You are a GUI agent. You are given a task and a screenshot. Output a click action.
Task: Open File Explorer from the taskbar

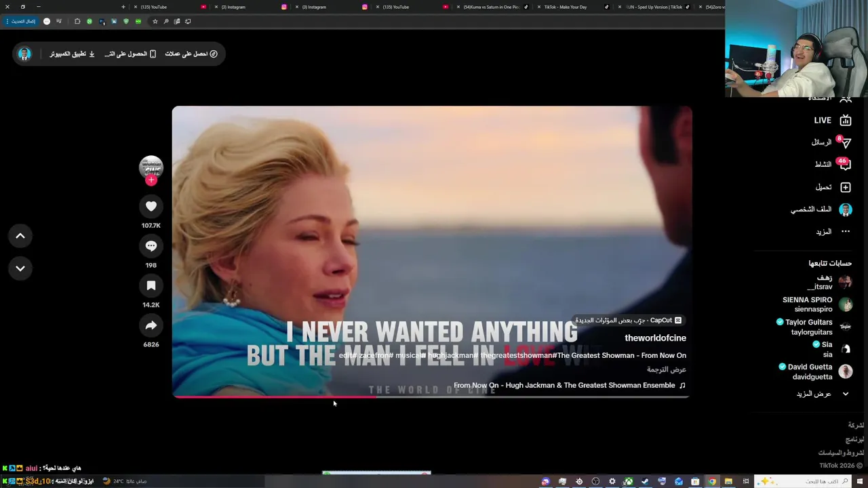click(728, 481)
